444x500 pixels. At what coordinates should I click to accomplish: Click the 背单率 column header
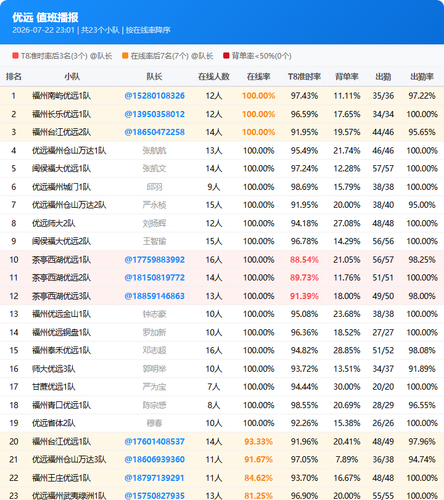(x=347, y=77)
